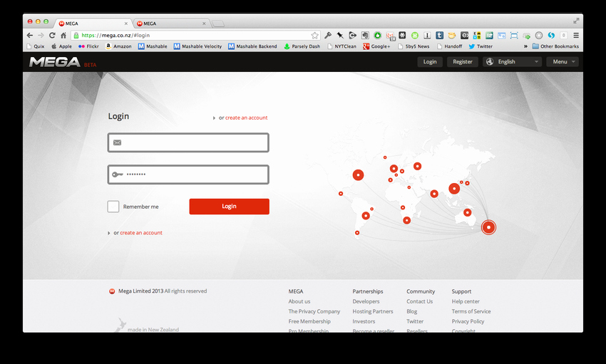Open the Privacy Policy footer link
Image resolution: width=606 pixels, height=364 pixels.
(468, 321)
